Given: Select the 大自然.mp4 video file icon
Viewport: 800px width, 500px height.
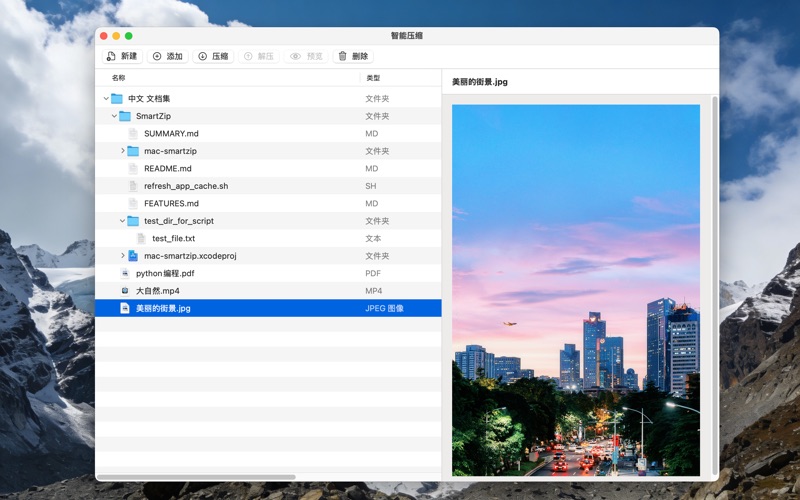Looking at the screenshot, I should [125, 291].
